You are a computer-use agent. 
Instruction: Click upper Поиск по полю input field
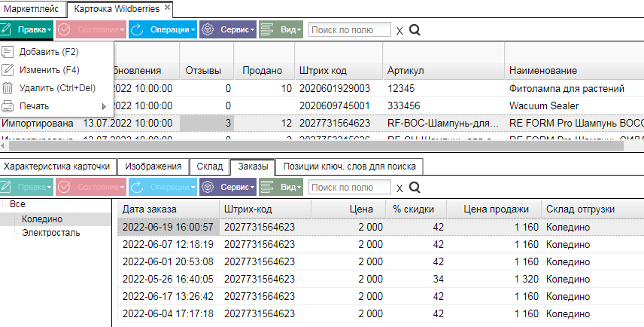(350, 29)
